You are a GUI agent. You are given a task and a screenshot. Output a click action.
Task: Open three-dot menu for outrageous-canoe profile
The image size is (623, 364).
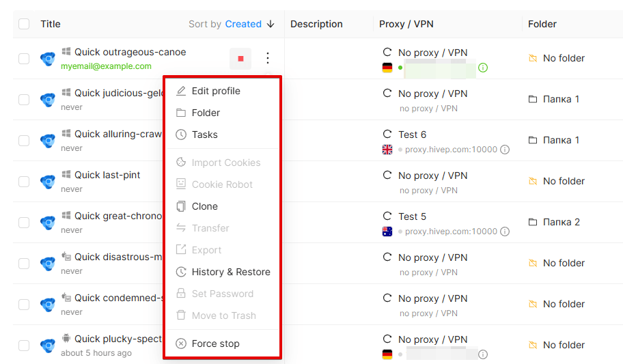click(x=268, y=59)
